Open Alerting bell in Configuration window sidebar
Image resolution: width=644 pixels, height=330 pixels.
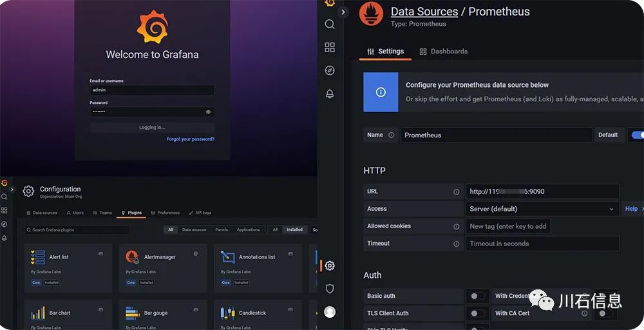pos(4,238)
